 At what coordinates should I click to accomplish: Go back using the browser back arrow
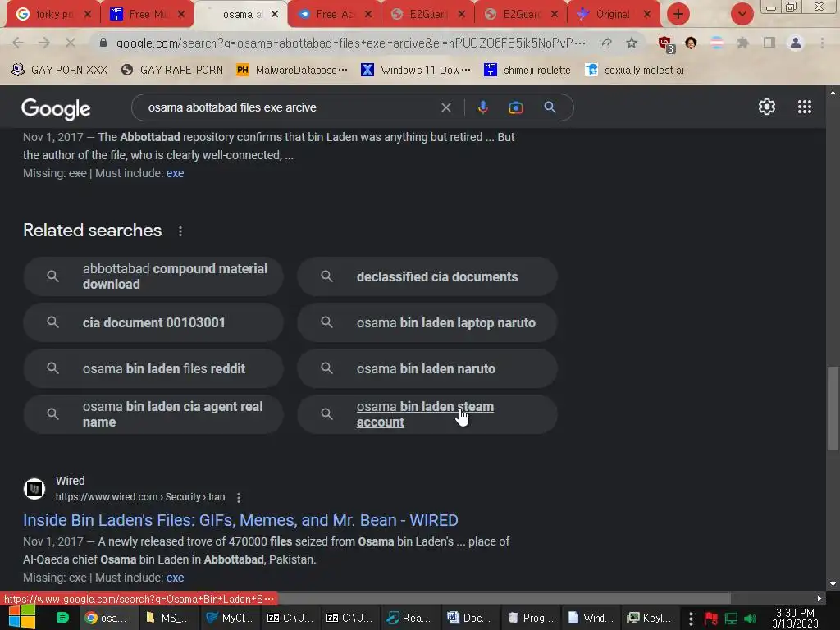pos(18,43)
